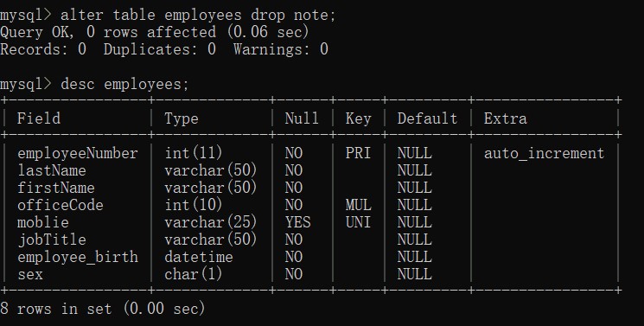Viewport: 644px width, 326px height.
Task: Click the 'NULL' default in the lastName row
Action: tap(414, 170)
